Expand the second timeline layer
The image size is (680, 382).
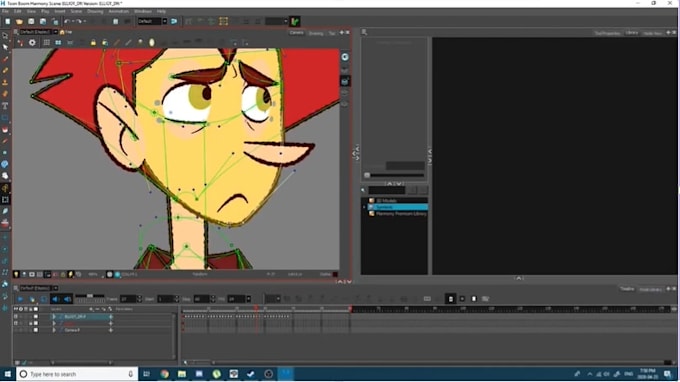[54, 323]
